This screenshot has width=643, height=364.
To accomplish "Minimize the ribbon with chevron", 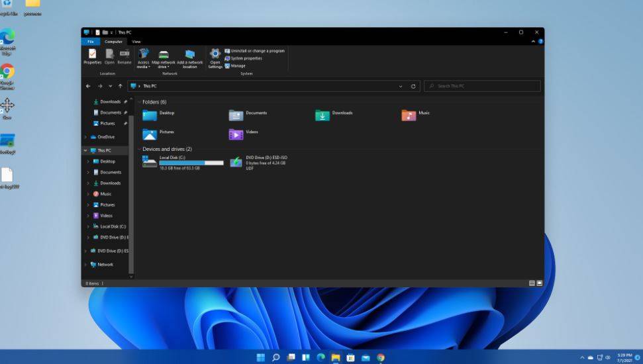I will pos(533,42).
